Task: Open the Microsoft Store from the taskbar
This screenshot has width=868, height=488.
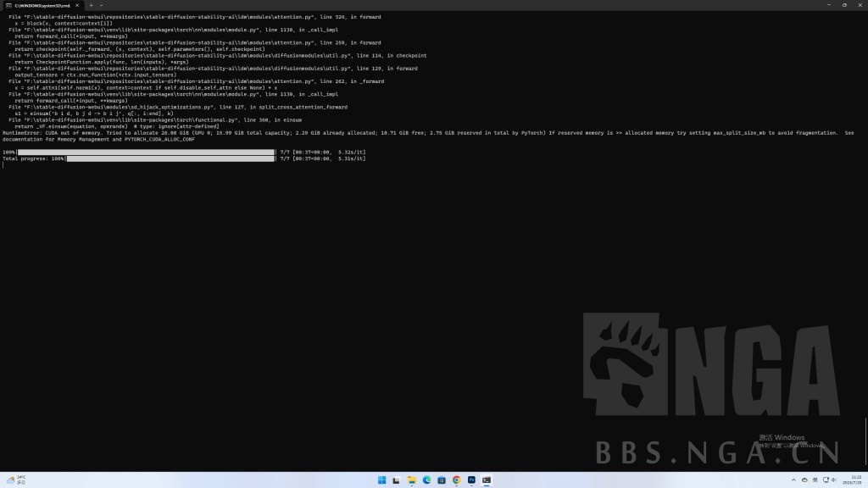Action: (x=441, y=480)
